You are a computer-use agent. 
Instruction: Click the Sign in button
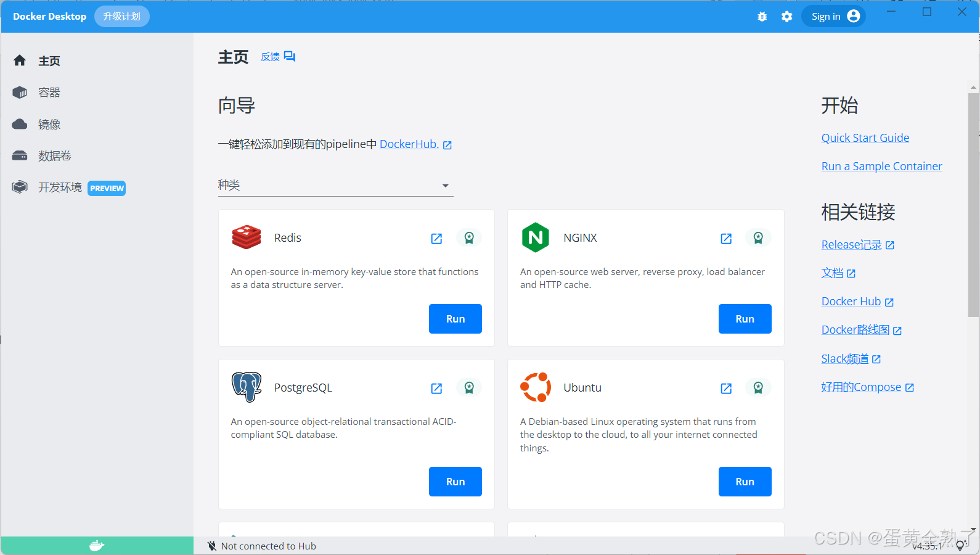(x=833, y=16)
